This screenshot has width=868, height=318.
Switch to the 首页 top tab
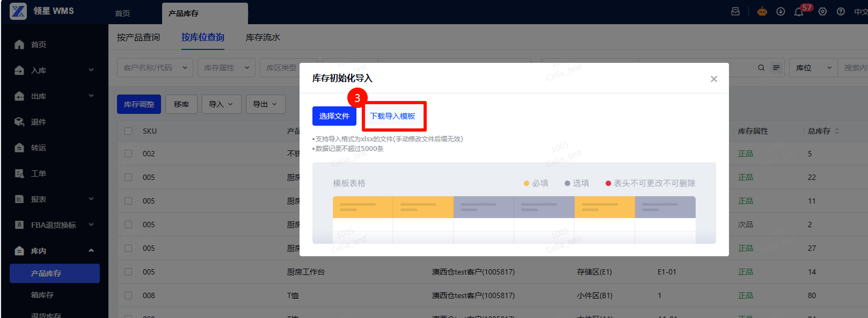(x=122, y=13)
